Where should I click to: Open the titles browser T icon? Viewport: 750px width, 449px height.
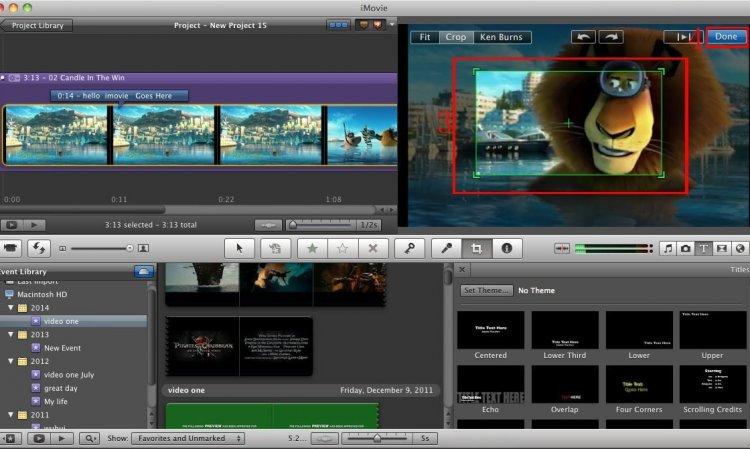point(704,248)
